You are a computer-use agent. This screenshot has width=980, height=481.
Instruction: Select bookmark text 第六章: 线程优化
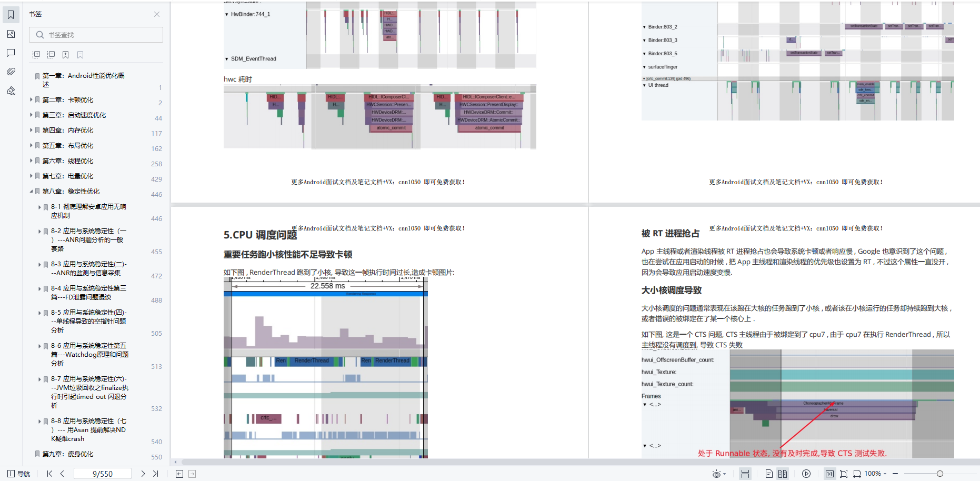click(68, 161)
